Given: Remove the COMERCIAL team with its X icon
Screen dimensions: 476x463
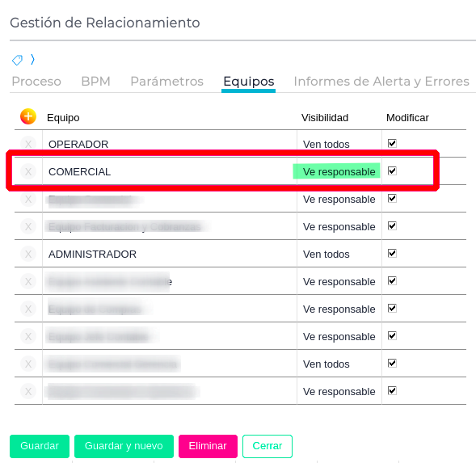Looking at the screenshot, I should 28,171.
